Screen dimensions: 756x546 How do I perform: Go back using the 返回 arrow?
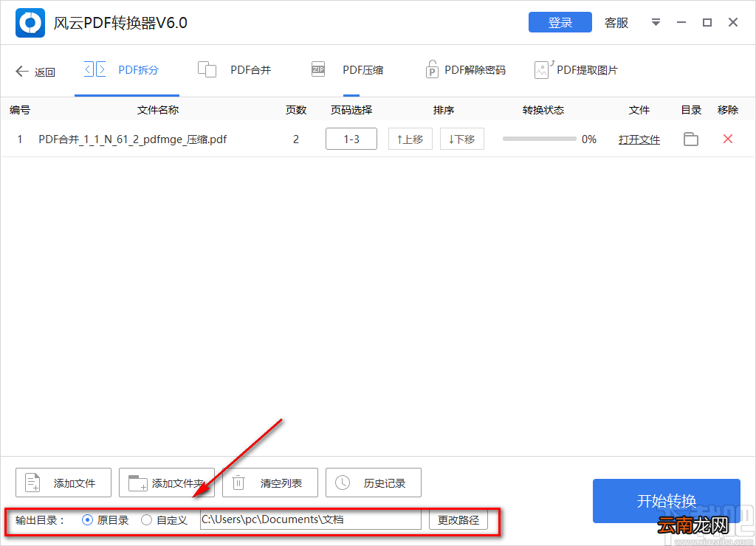coord(35,72)
